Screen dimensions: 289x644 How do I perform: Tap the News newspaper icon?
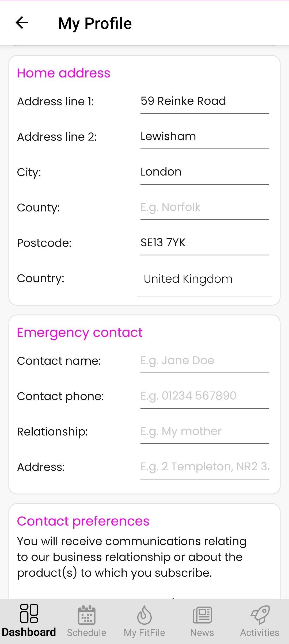coord(202,615)
